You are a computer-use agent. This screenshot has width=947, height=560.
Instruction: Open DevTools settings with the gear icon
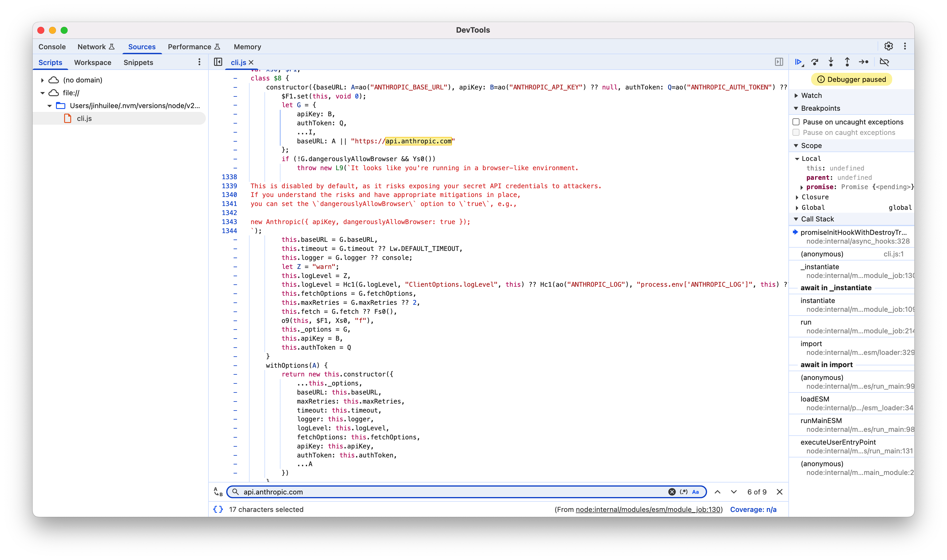tap(888, 46)
